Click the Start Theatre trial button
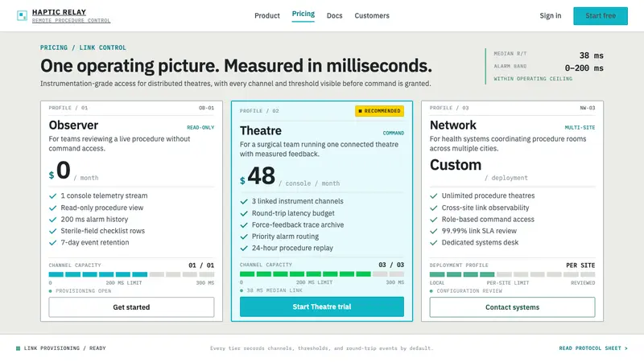The height and width of the screenshot is (362, 644). 321,306
